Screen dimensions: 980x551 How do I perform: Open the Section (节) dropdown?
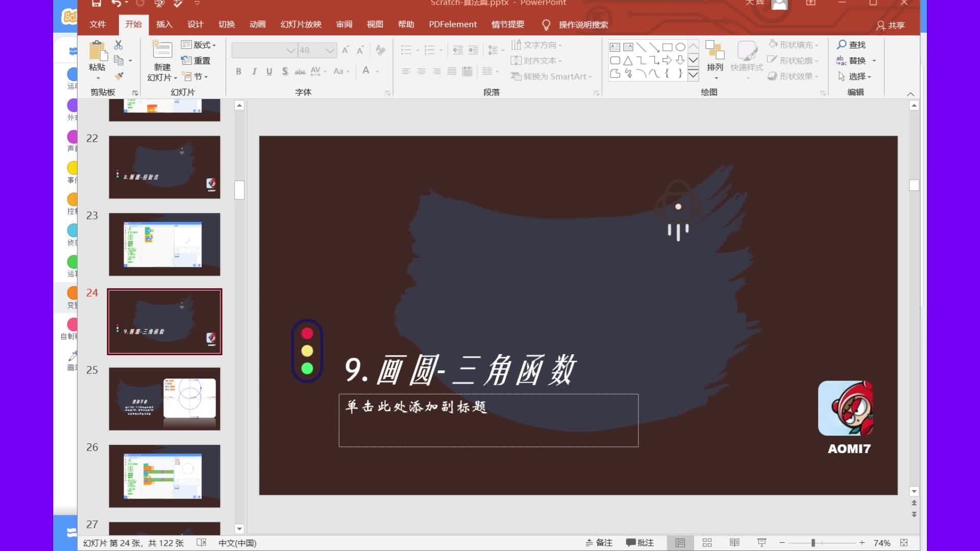(x=196, y=77)
